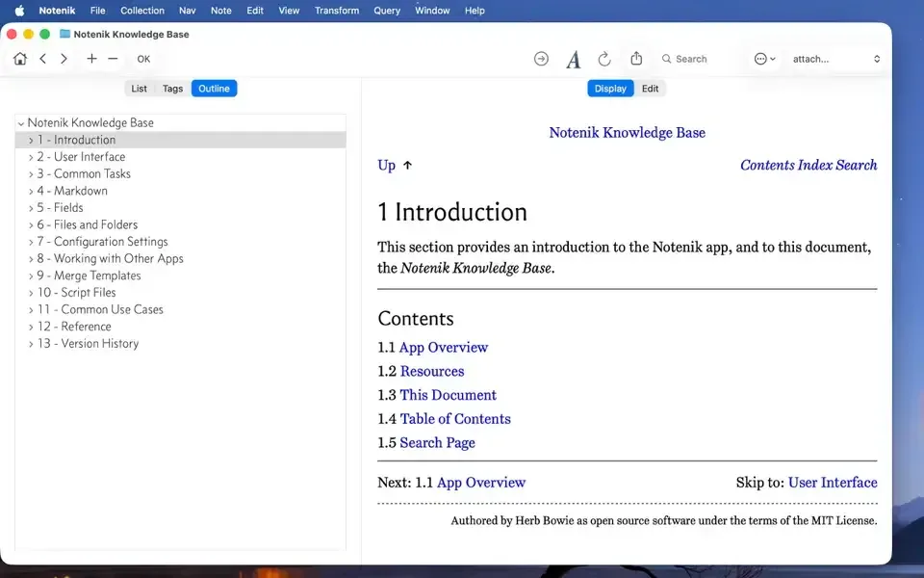Open the Collection menu
Image resolution: width=924 pixels, height=578 pixels.
tap(142, 11)
